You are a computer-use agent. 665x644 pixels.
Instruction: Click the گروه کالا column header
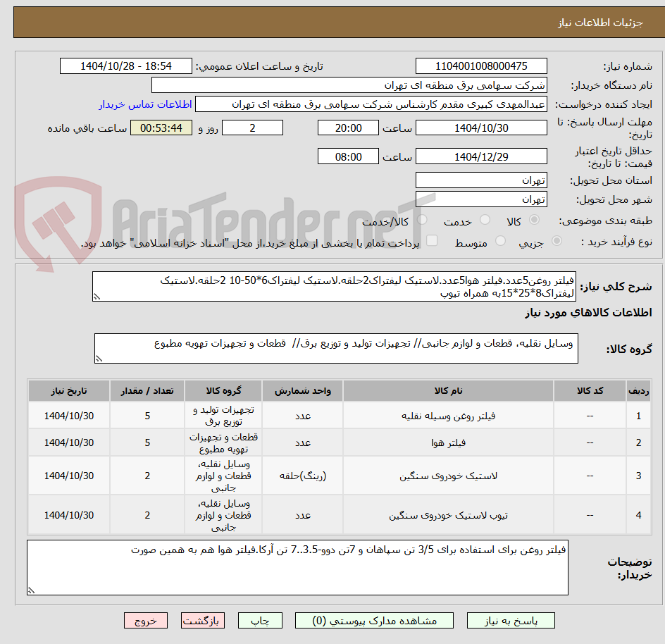point(223,391)
